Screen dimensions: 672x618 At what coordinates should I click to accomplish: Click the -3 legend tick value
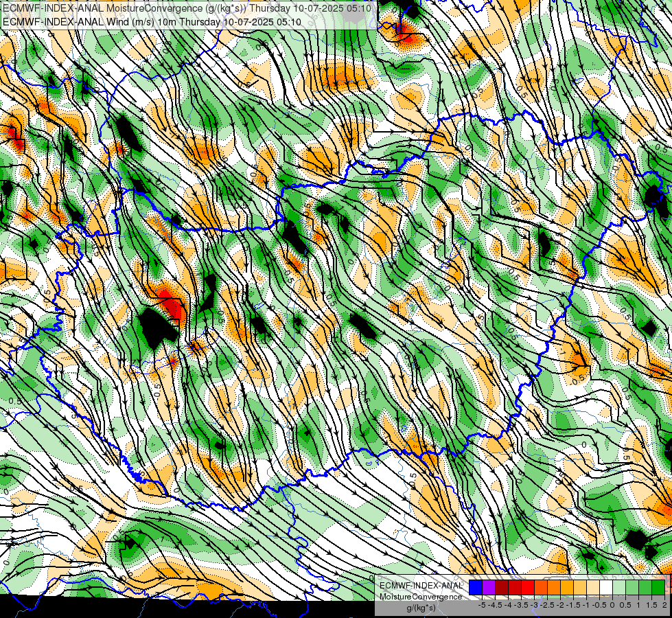point(535,605)
